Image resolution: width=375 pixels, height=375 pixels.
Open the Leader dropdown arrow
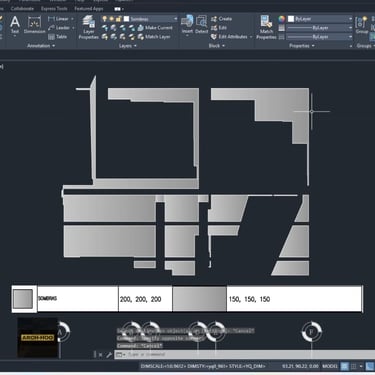(x=73, y=28)
